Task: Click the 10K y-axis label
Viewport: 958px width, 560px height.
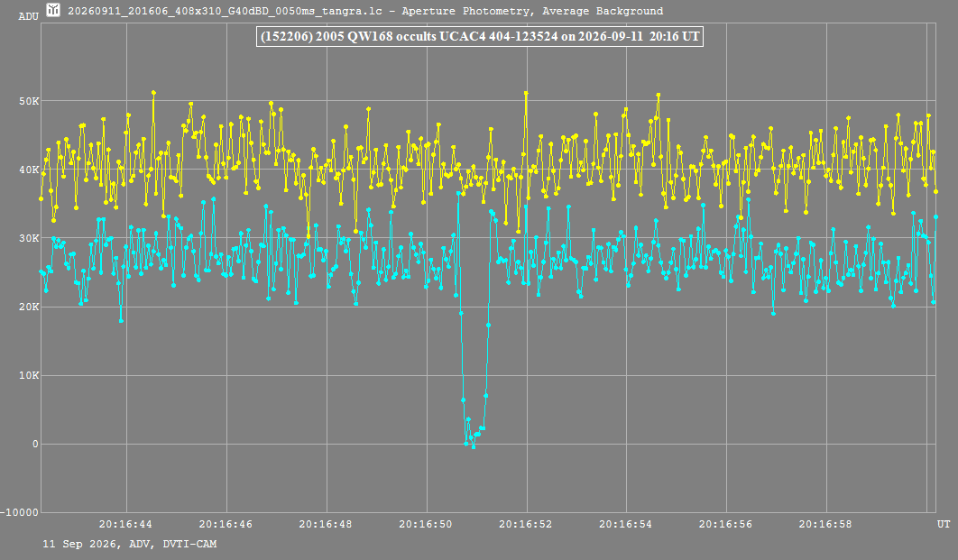Action: pos(29,375)
